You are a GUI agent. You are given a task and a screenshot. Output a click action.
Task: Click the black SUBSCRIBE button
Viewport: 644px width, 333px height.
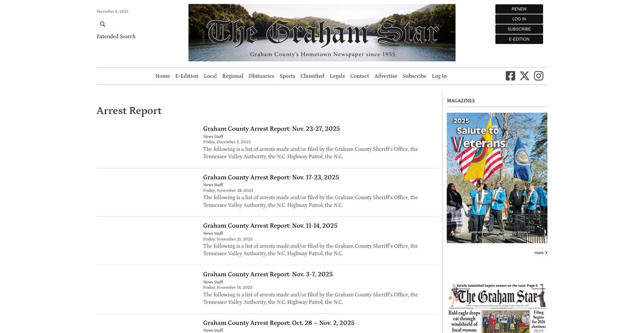(x=519, y=29)
